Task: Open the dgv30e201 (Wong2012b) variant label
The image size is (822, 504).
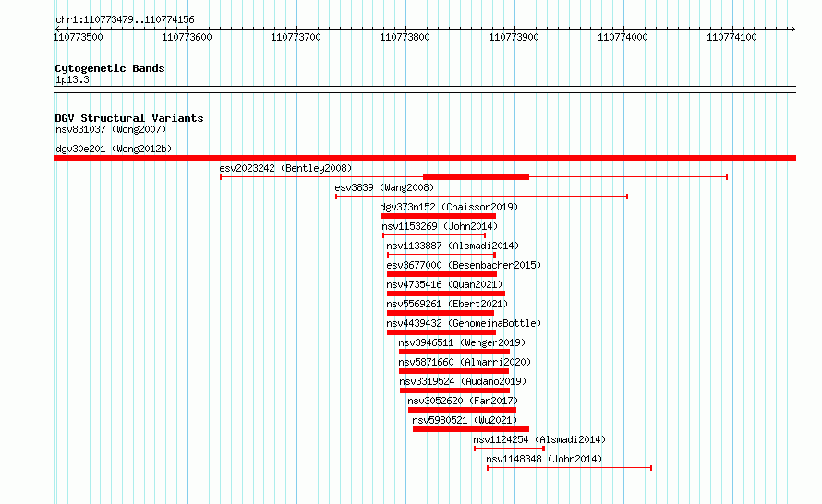Action: point(114,149)
